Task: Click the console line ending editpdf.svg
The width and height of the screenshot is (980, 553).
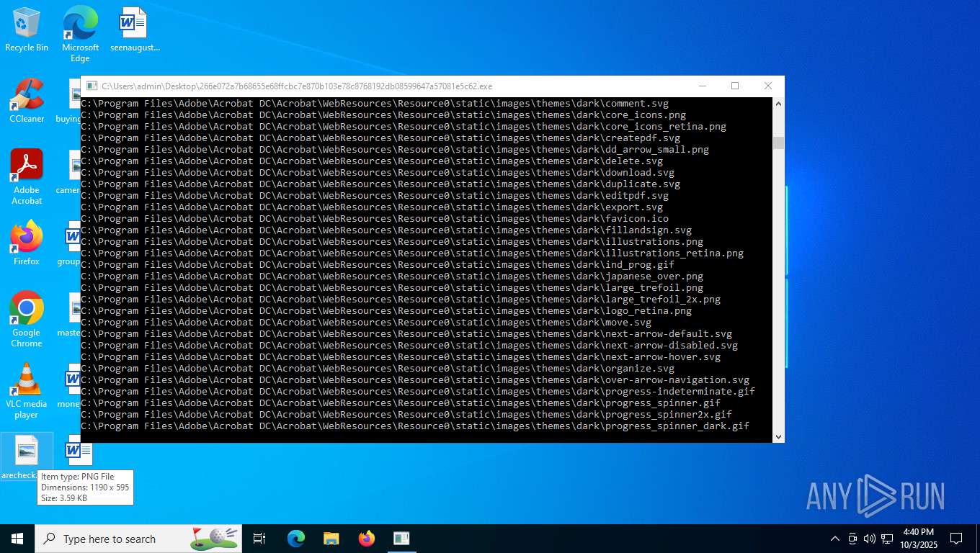Action: (x=375, y=196)
